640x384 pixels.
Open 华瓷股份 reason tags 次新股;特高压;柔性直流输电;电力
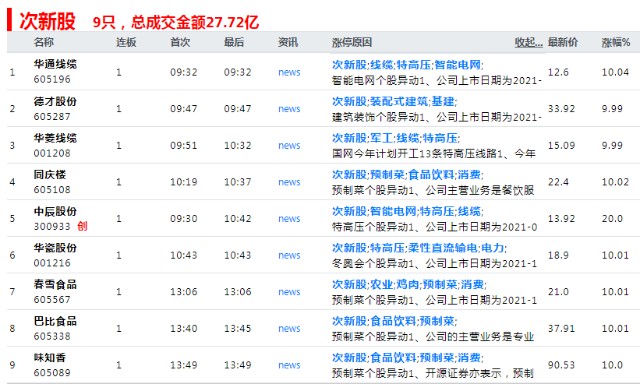[x=419, y=248]
